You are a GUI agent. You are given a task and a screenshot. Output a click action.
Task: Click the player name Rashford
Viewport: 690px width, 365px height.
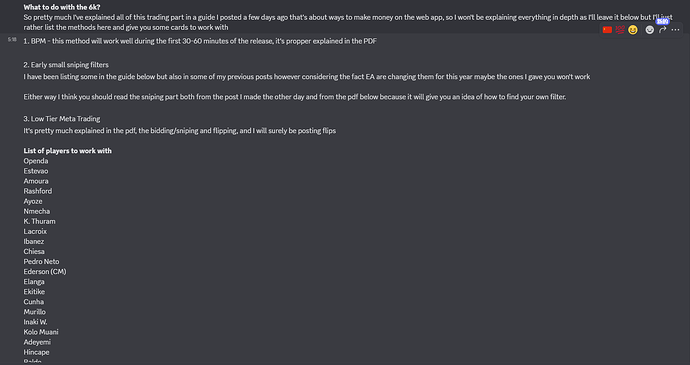coord(38,191)
